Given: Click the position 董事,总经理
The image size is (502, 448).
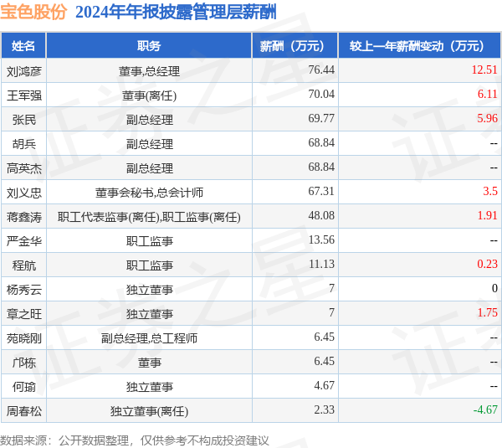Looking at the screenshot, I should pos(149,71).
